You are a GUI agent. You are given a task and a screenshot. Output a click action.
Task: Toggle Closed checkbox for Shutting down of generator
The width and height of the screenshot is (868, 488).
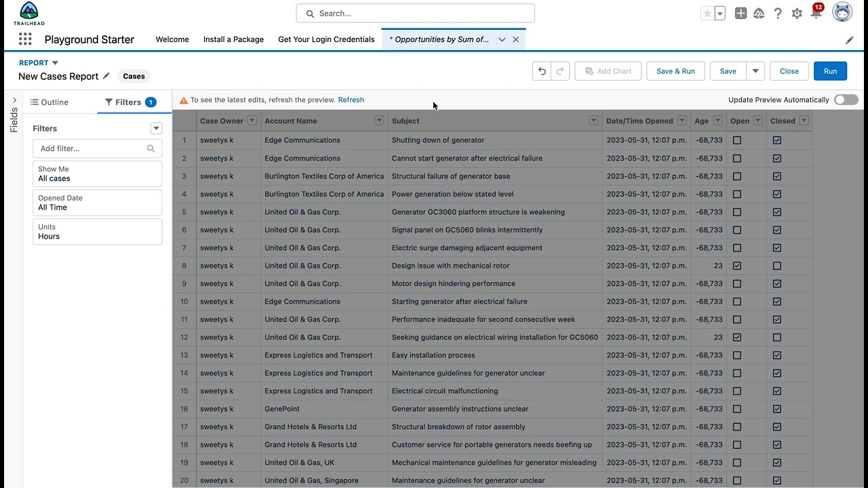click(x=777, y=140)
